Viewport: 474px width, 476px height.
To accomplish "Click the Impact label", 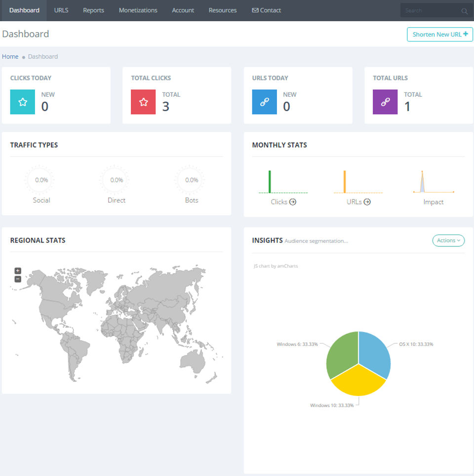I will point(434,202).
